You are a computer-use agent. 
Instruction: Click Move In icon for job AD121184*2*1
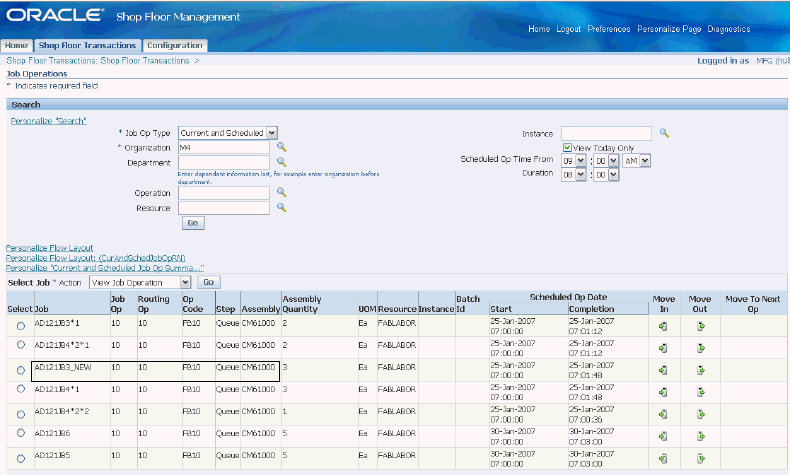coord(663,348)
